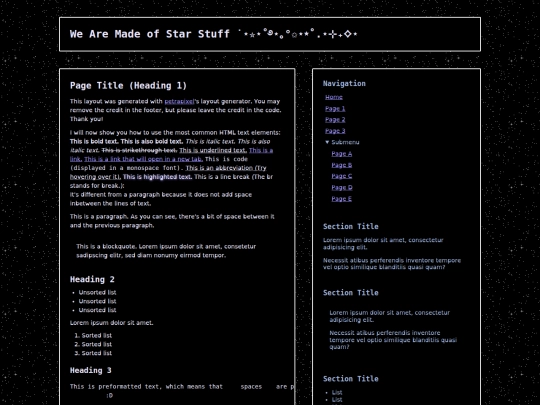Viewport: 540px width, 405px height.
Task: Click the highlighted text 'This is highlighted text.'
Action: tap(157, 177)
